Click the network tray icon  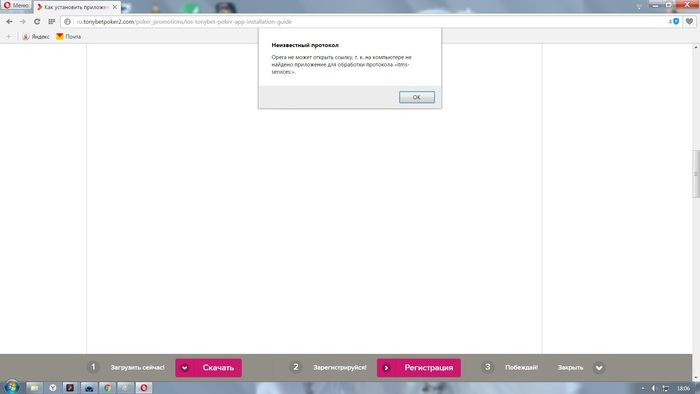tap(666, 388)
